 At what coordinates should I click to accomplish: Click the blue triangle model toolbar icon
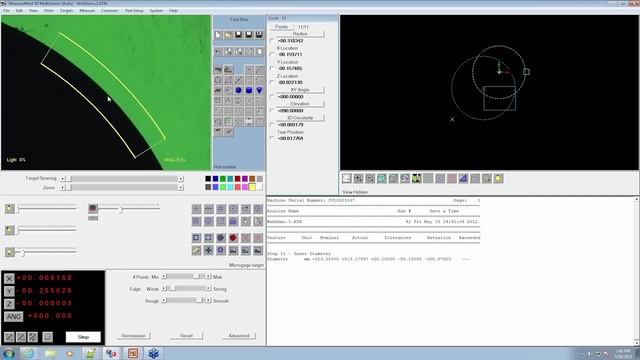point(463,178)
